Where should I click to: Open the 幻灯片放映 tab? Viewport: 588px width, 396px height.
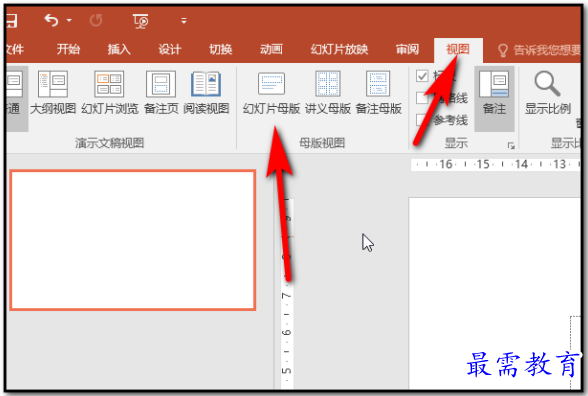click(x=339, y=49)
